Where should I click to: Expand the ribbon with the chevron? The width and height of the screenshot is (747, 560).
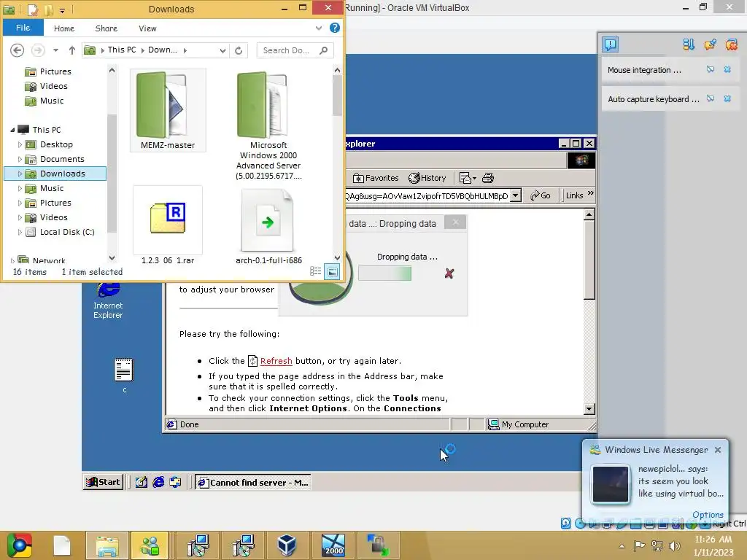(x=318, y=28)
